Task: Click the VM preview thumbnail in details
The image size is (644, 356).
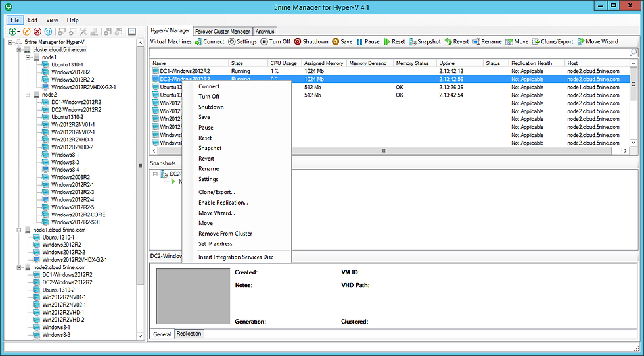Action: (x=193, y=296)
